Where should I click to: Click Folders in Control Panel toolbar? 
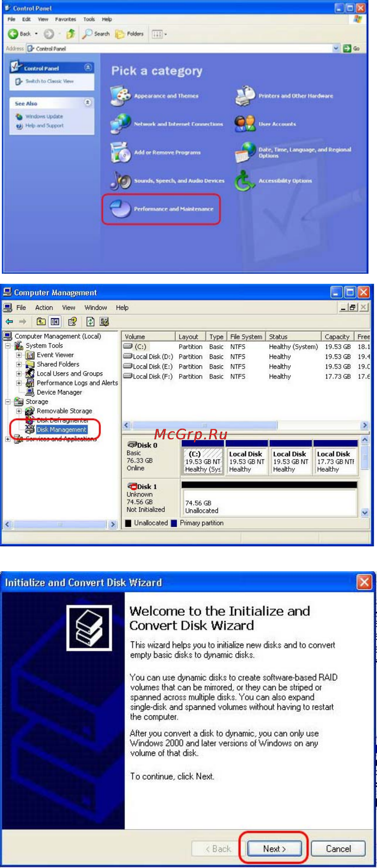[x=130, y=34]
